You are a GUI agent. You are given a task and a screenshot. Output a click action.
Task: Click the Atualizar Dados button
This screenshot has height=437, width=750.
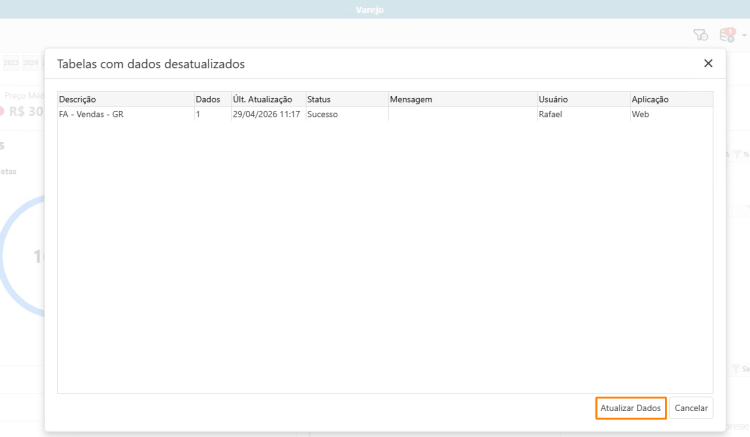[x=630, y=408]
